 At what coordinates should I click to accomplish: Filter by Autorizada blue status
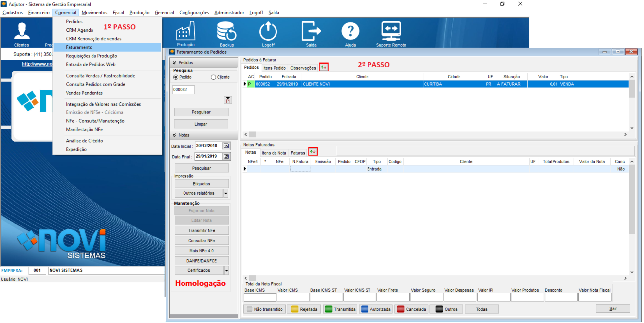click(375, 309)
